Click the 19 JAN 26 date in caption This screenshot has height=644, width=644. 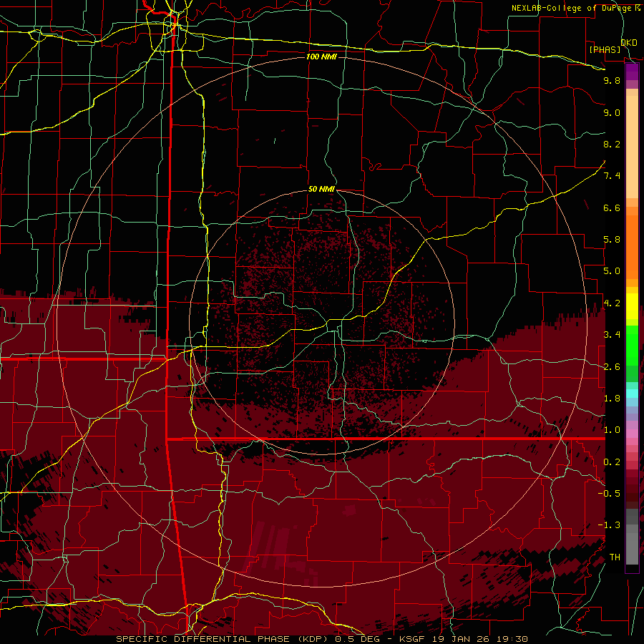coord(460,639)
